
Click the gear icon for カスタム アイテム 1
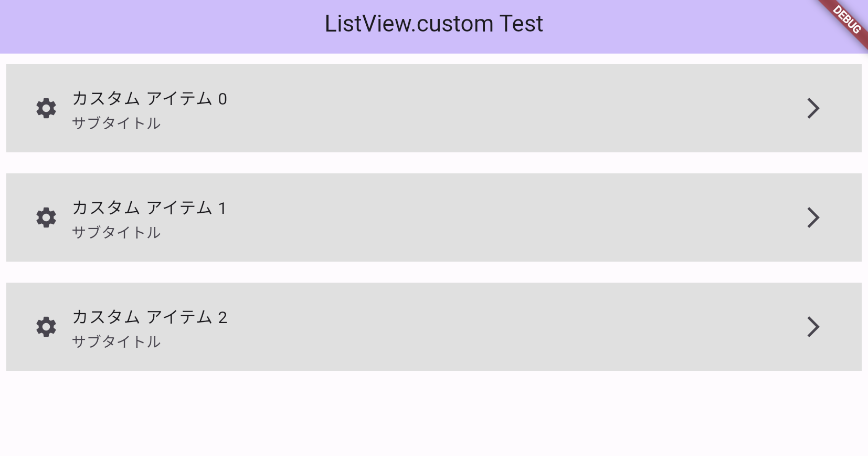(46, 217)
